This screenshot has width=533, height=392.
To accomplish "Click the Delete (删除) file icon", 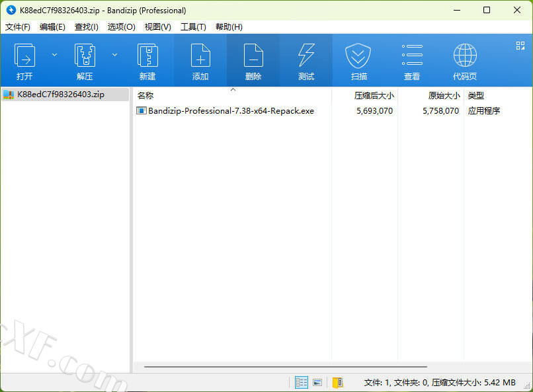I will [253, 61].
